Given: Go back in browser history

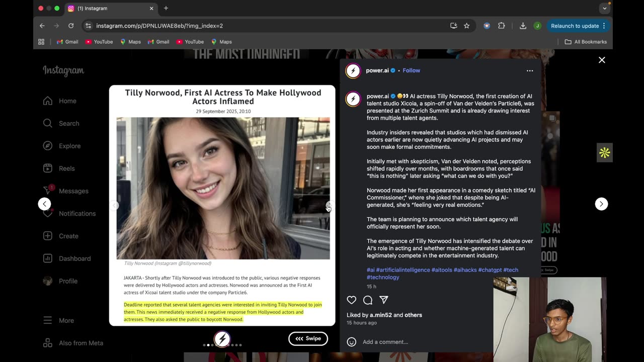Looking at the screenshot, I should click(x=42, y=26).
